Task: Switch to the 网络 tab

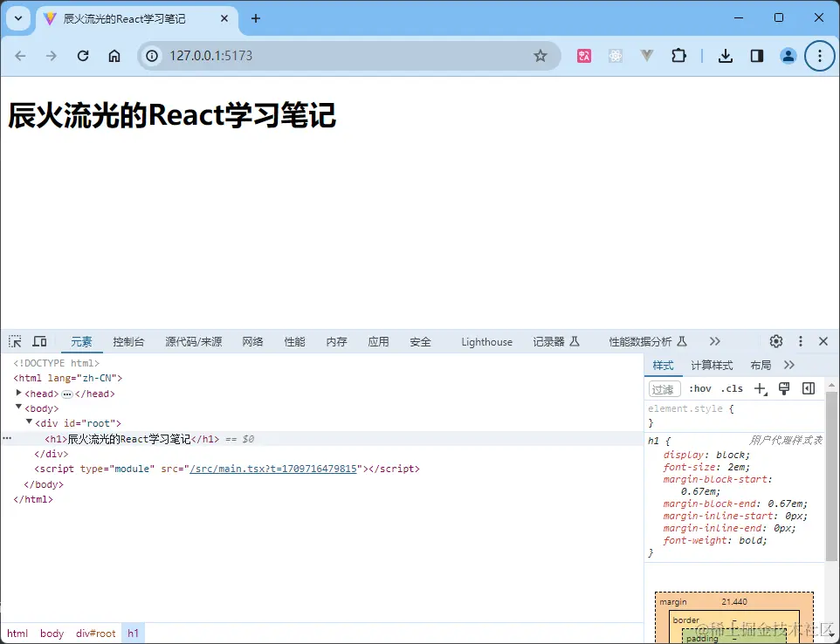Action: 252,341
